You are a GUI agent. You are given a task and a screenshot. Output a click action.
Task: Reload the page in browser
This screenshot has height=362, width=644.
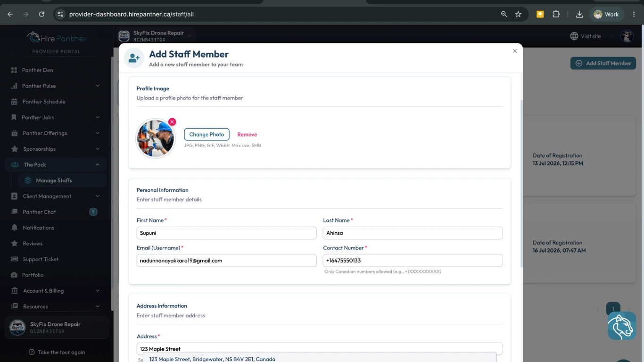coord(41,14)
